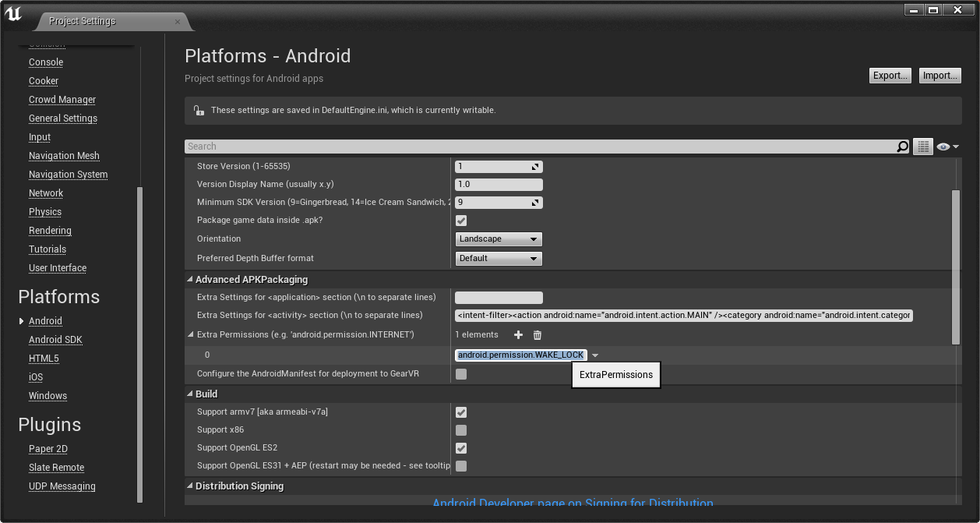Screen dimensions: 980x523
Task: Click the arrow beside Android platform
Action: (22, 321)
